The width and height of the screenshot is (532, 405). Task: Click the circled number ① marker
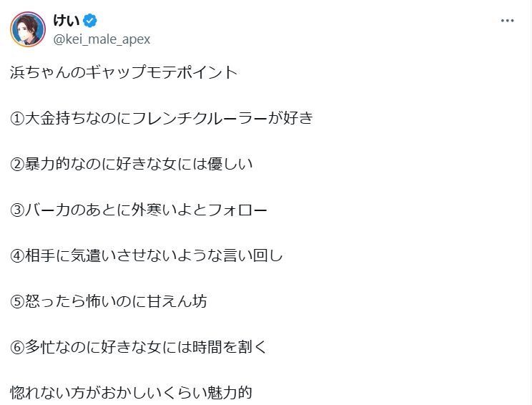pyautogui.click(x=17, y=119)
